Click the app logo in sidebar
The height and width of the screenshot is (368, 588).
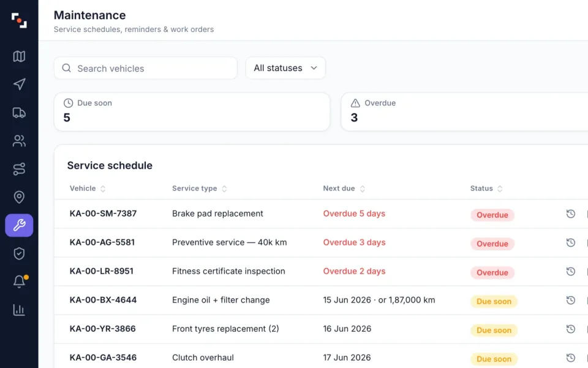point(19,20)
